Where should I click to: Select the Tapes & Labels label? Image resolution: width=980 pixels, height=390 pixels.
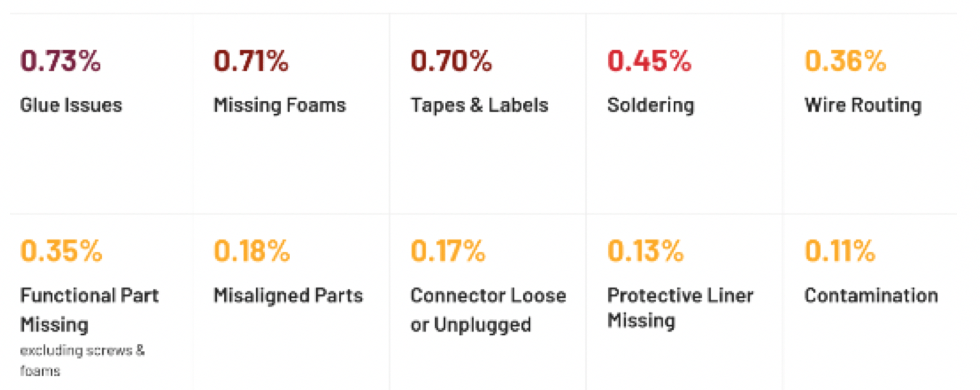coord(480,105)
